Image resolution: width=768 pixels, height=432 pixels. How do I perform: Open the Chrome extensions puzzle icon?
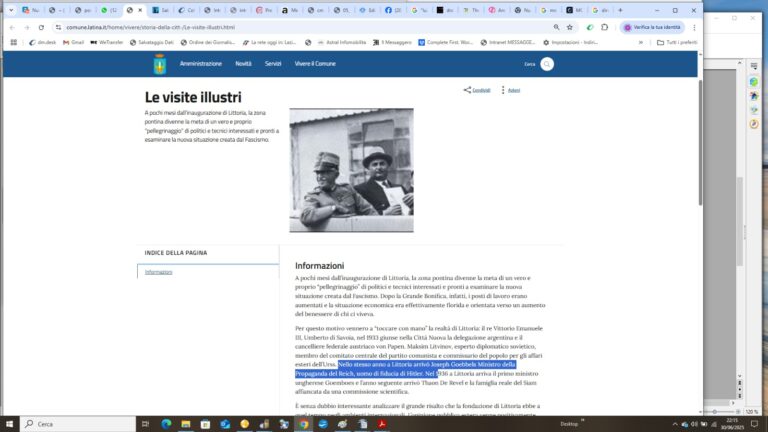(606, 27)
